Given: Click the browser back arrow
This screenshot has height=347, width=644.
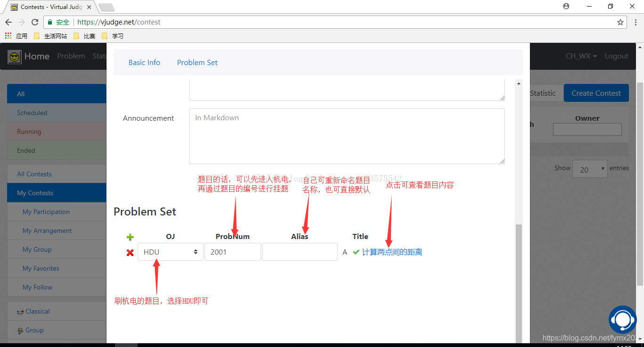Looking at the screenshot, I should pyautogui.click(x=8, y=22).
